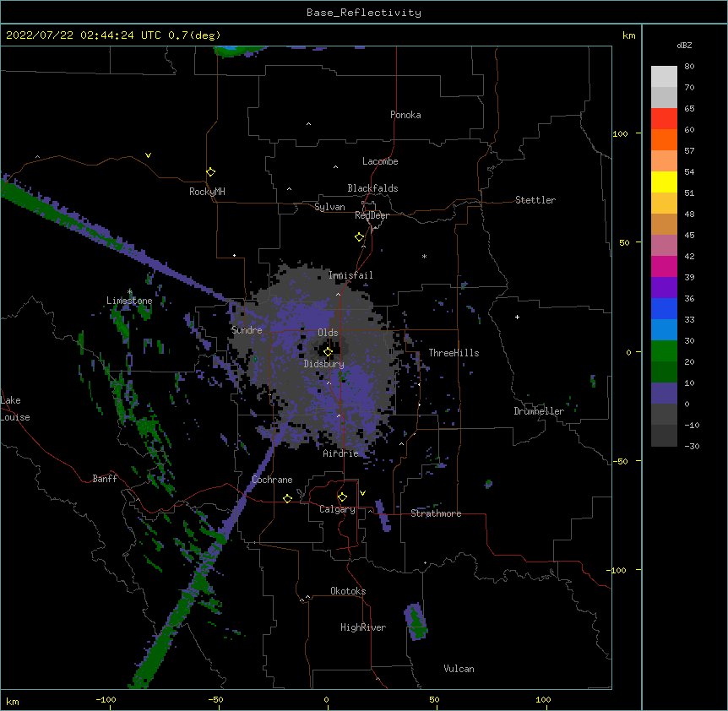Click the Olds town label

click(x=328, y=333)
